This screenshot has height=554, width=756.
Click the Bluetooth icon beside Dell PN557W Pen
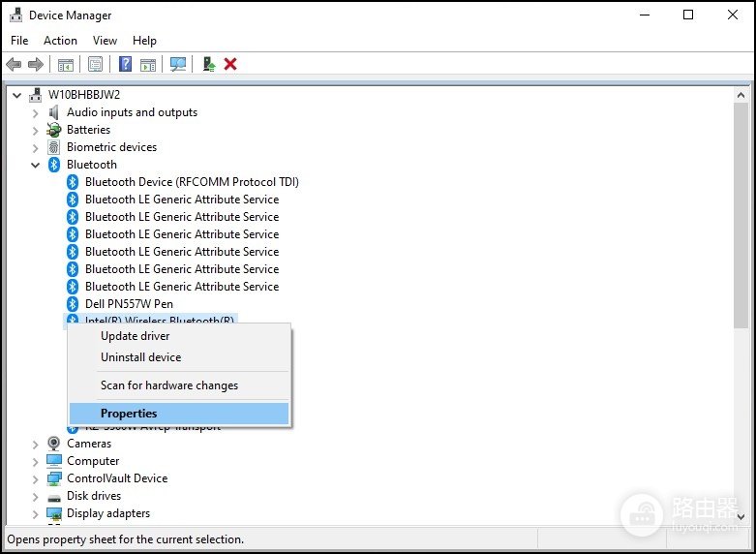[73, 304]
